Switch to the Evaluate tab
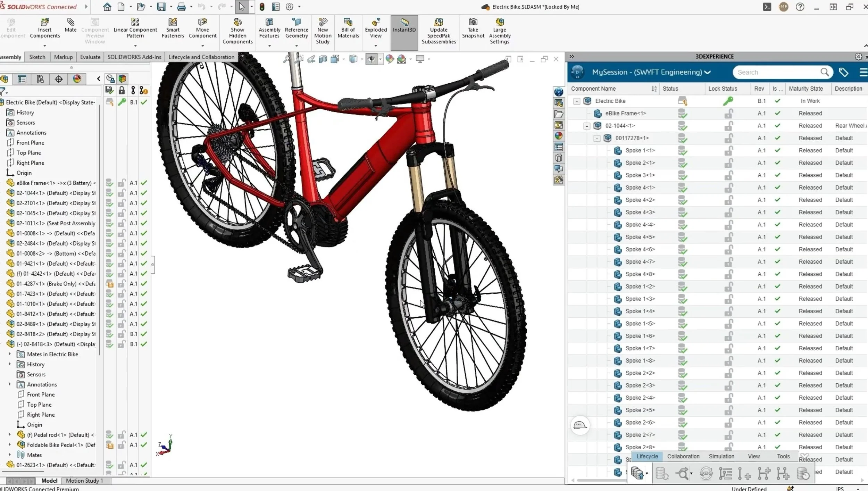Screen dimensions: 868x491 point(90,57)
